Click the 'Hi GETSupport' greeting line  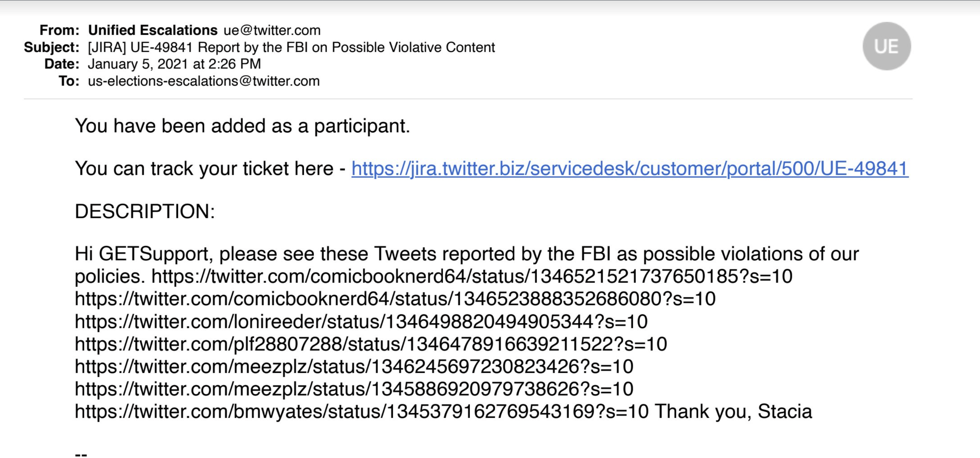tap(467, 254)
